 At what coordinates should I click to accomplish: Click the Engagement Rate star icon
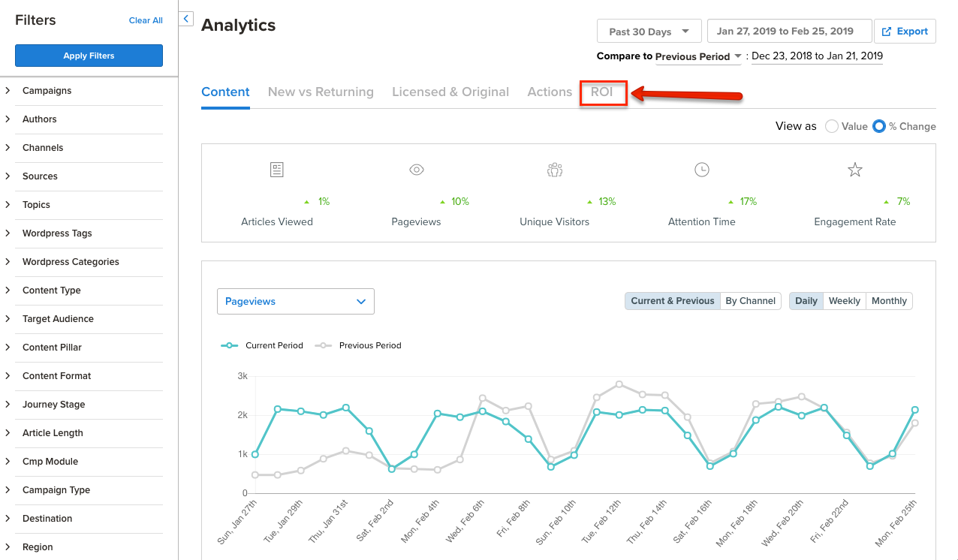tap(855, 170)
